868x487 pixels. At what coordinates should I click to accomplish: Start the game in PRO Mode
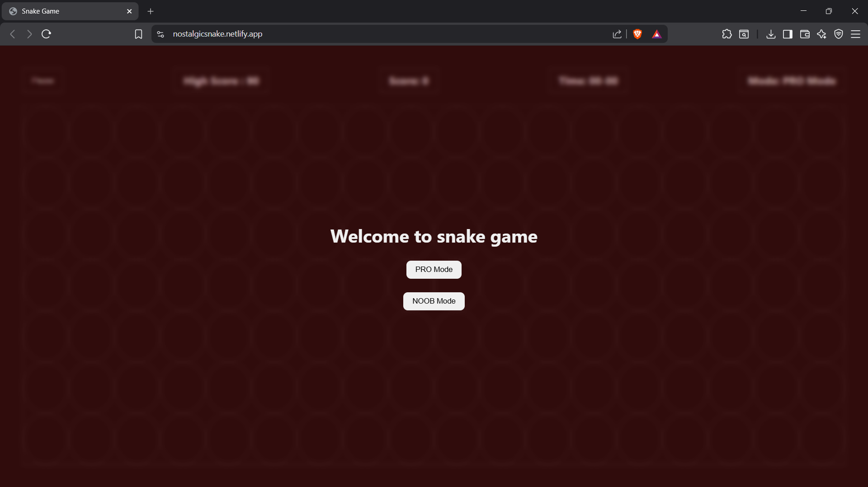click(434, 269)
